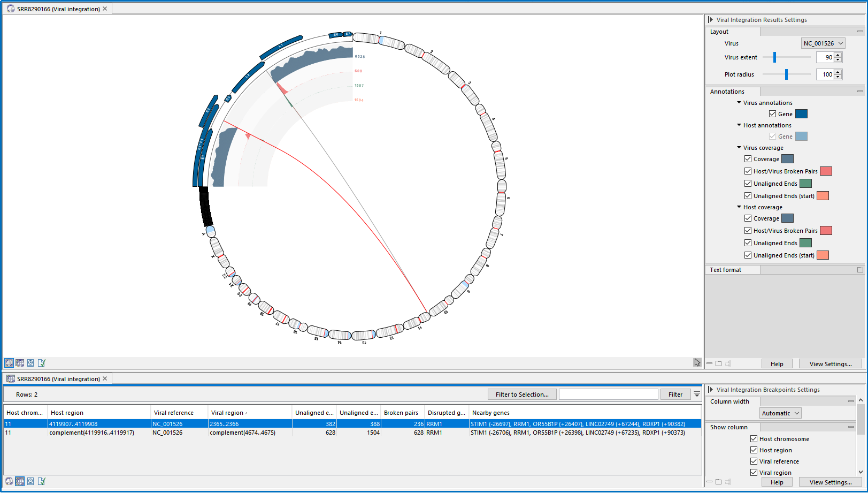Collapse the Host coverage section
Viewport: 868px width, 493px height.
click(739, 207)
